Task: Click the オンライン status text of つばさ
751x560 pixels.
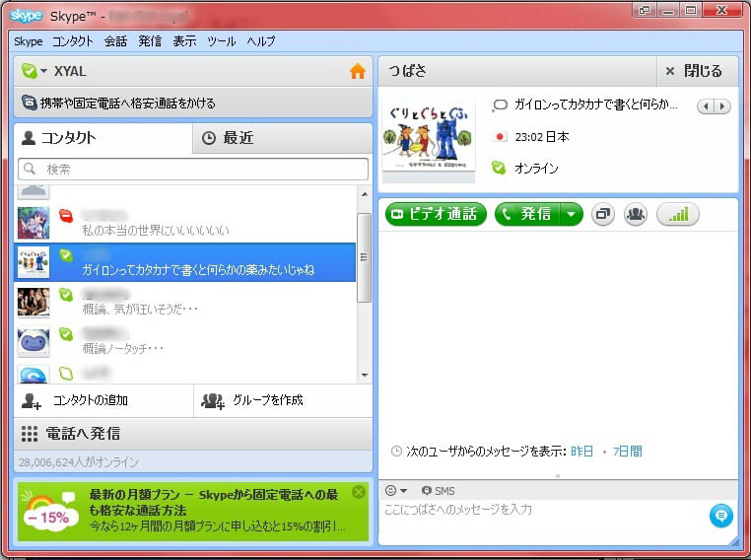Action: [536, 169]
